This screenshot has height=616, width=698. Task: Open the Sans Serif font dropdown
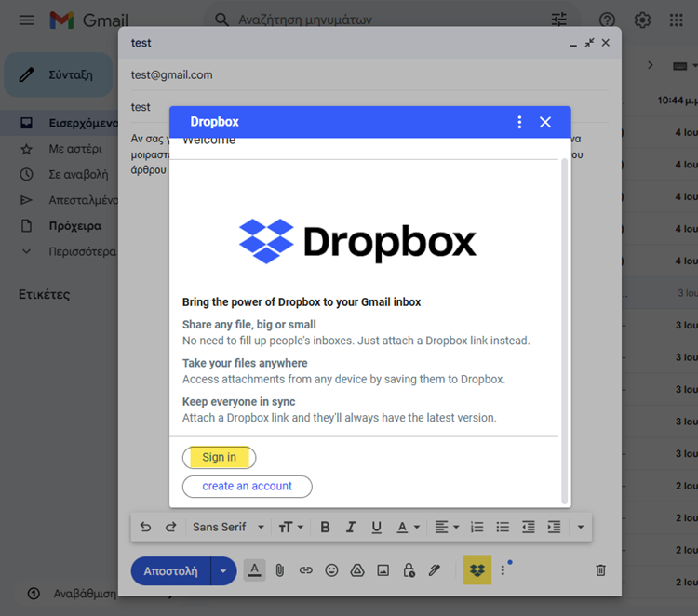[x=228, y=527]
